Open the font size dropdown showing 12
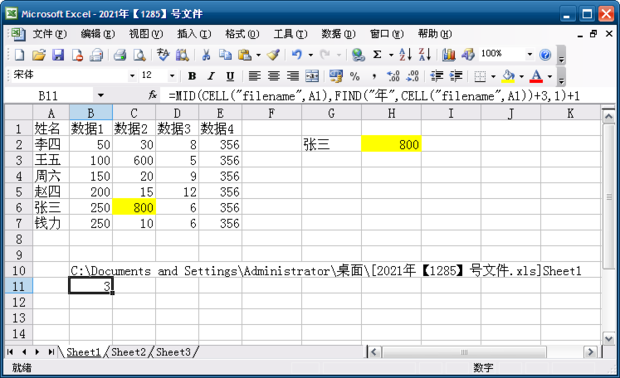 pos(172,75)
